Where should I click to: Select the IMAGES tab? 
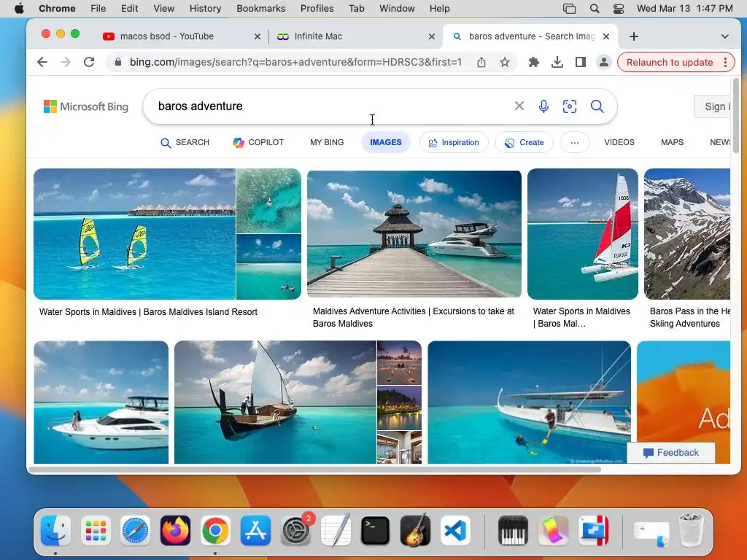(x=386, y=142)
